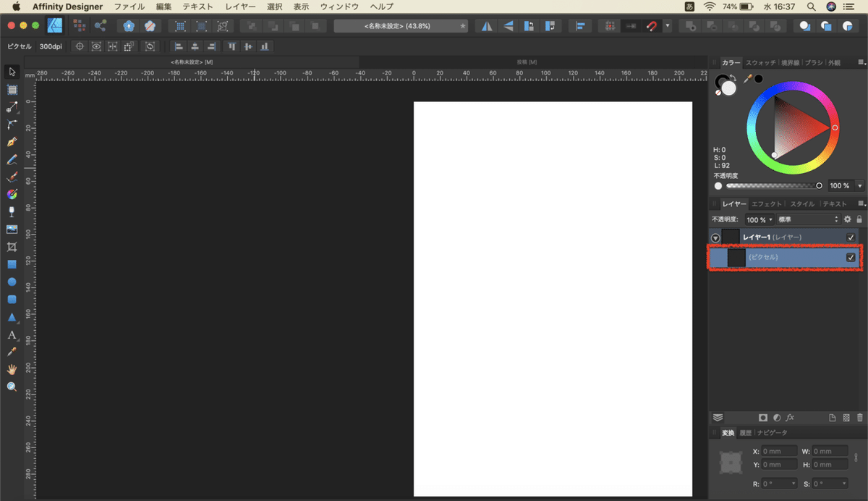Switch to 履歴 tab
This screenshot has height=501, width=868.
[x=745, y=433]
